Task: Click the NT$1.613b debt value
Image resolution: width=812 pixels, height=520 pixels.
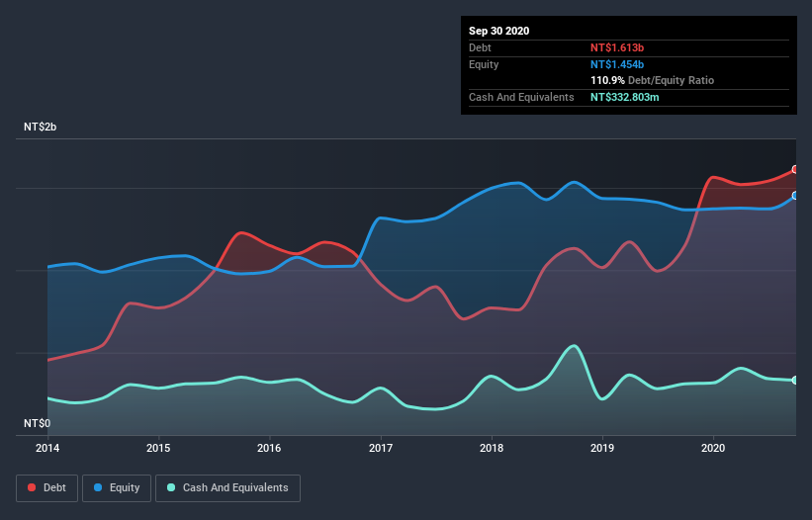Action: point(617,47)
